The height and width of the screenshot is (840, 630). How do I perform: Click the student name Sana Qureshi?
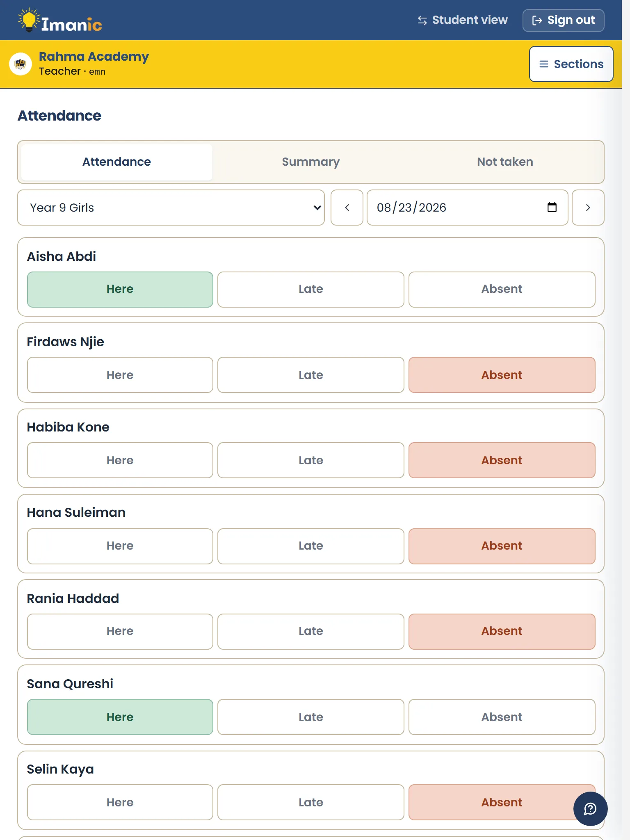[x=70, y=684]
